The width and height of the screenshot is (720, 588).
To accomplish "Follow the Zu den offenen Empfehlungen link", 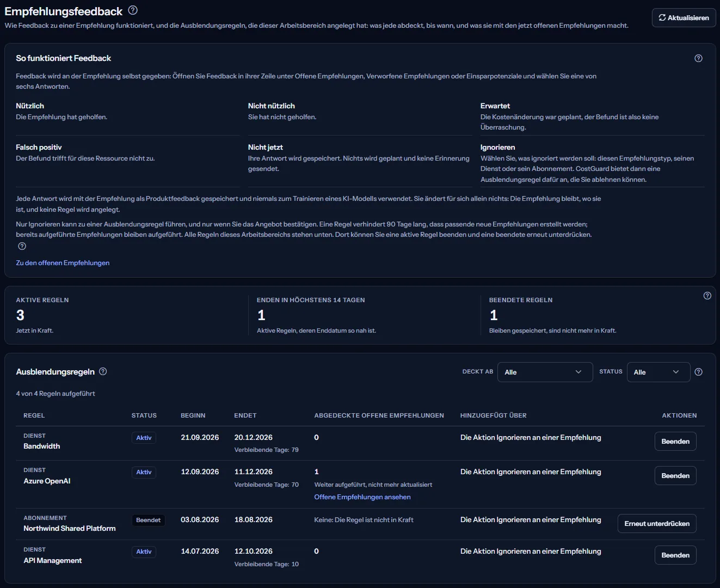I will tap(63, 263).
